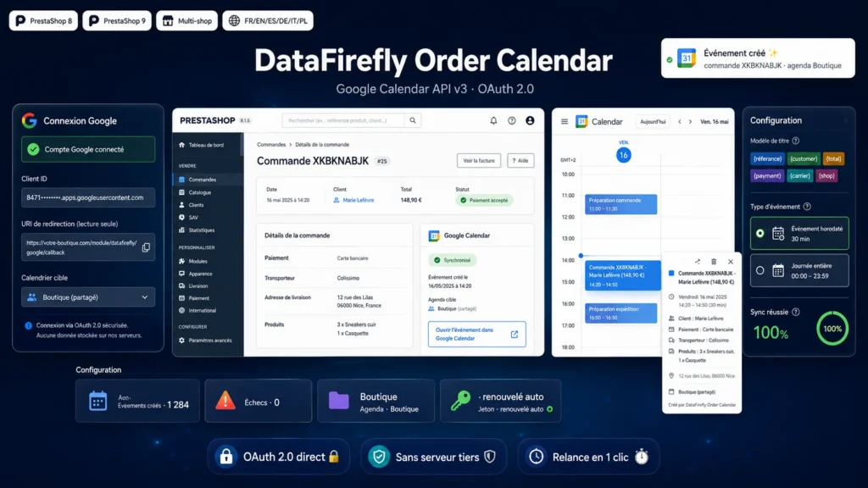868x488 pixels.
Task: Open Commande XKBKNABJK calendar event
Action: click(623, 275)
